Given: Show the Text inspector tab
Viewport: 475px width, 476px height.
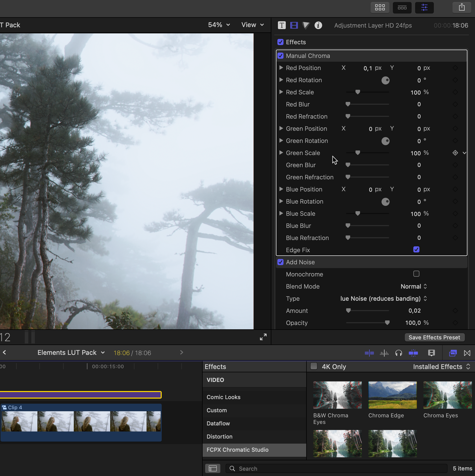Looking at the screenshot, I should (282, 25).
